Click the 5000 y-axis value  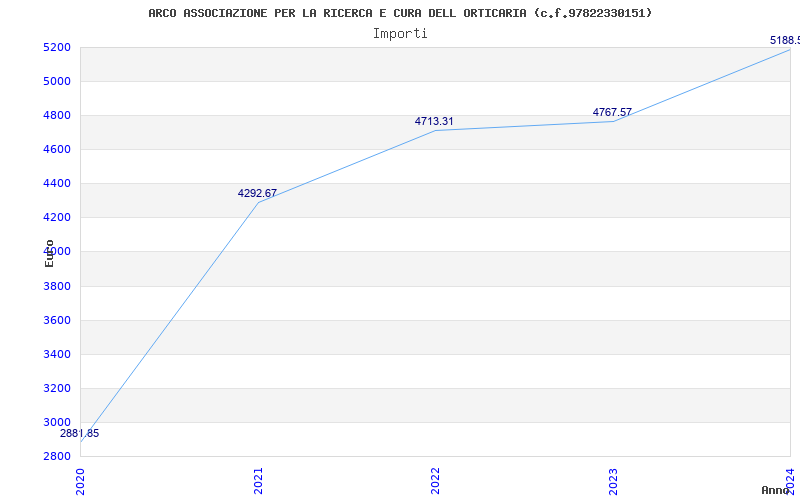point(56,82)
